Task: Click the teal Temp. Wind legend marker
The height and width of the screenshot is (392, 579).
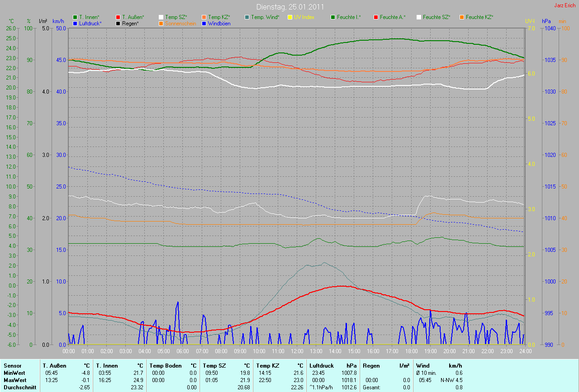Action: pos(247,17)
